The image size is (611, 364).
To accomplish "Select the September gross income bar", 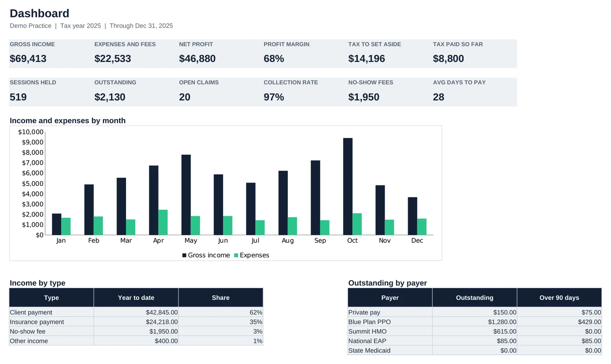I will (315, 197).
